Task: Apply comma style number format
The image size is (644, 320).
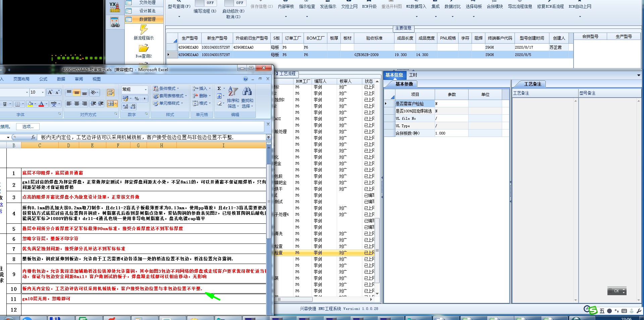Action: point(144,98)
